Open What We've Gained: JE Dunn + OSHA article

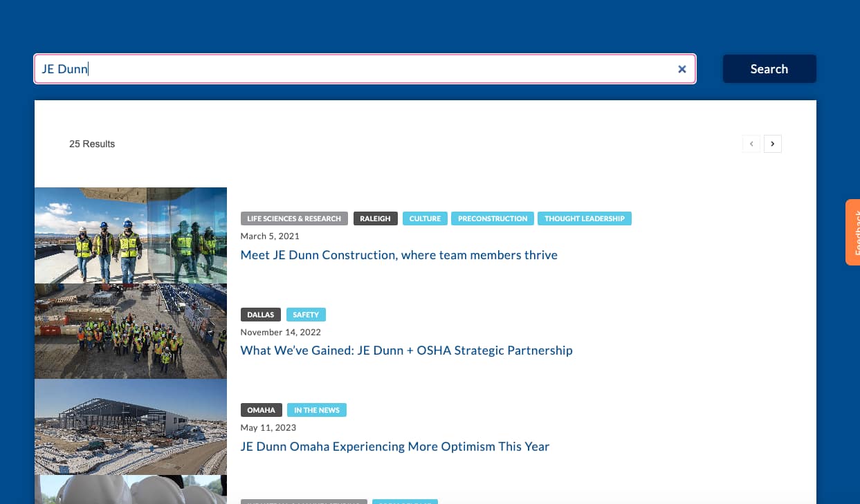pyautogui.click(x=406, y=351)
